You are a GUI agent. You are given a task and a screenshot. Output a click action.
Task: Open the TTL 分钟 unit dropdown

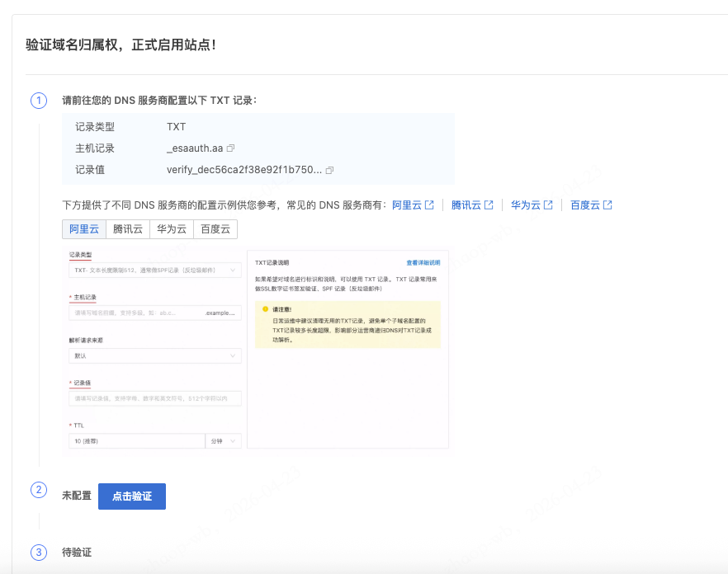pyautogui.click(x=224, y=441)
